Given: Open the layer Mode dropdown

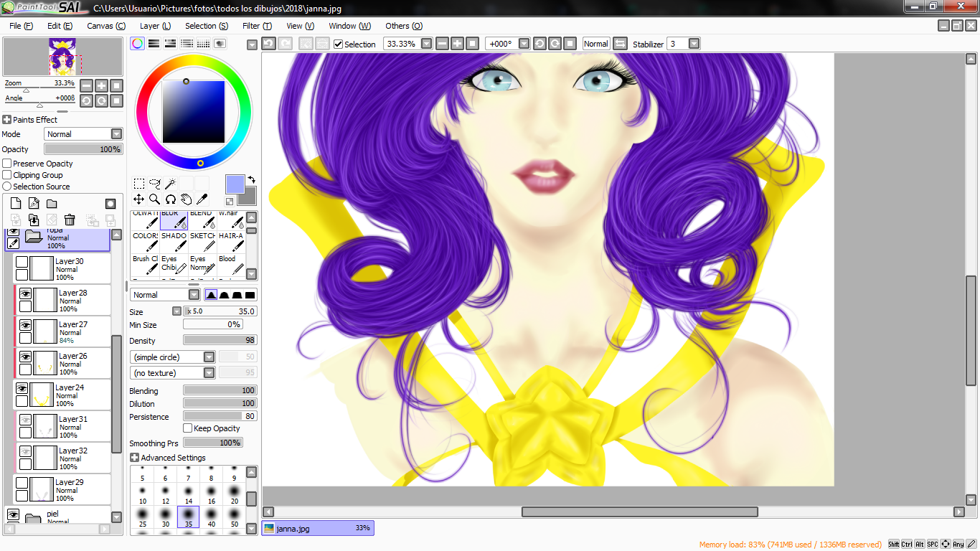Looking at the screenshot, I should click(x=116, y=134).
